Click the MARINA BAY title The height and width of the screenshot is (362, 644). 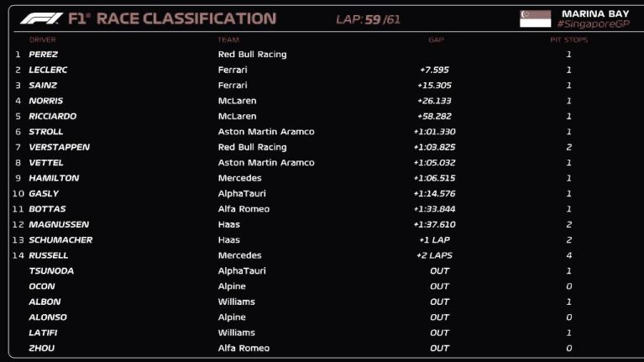[595, 13]
